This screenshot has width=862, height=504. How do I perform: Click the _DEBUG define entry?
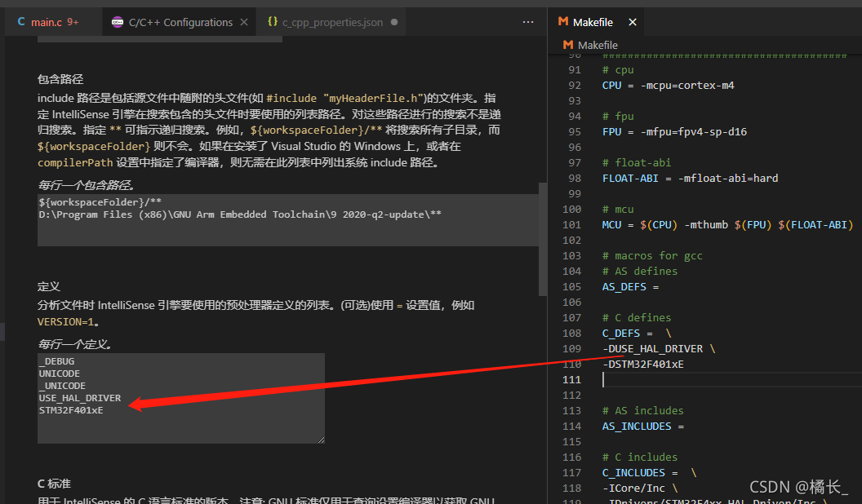pos(56,361)
